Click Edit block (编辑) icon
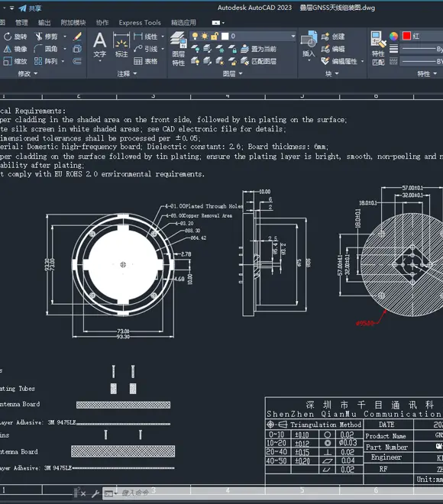Screen dimensions: 443x504 333,49
